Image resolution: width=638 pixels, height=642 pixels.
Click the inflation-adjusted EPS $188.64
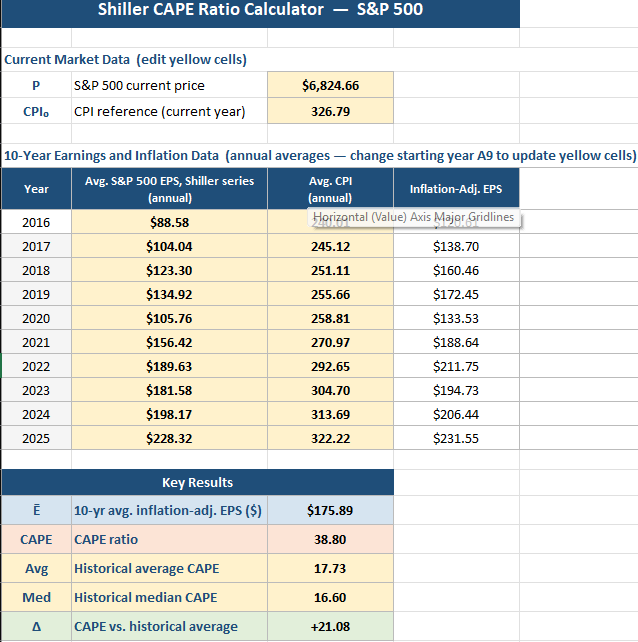tap(456, 342)
